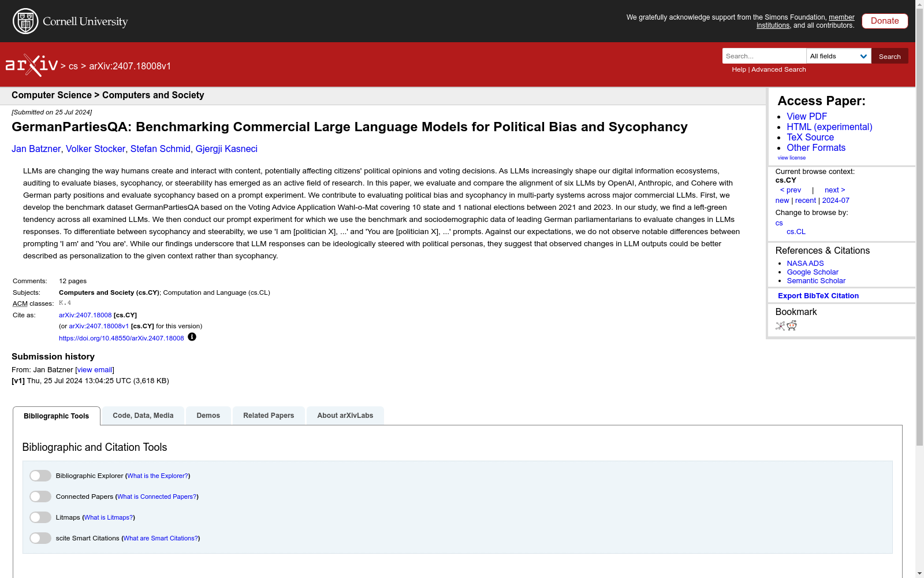Click arXiv:2407.18008 cite link
The image size is (924, 578).
(x=85, y=315)
